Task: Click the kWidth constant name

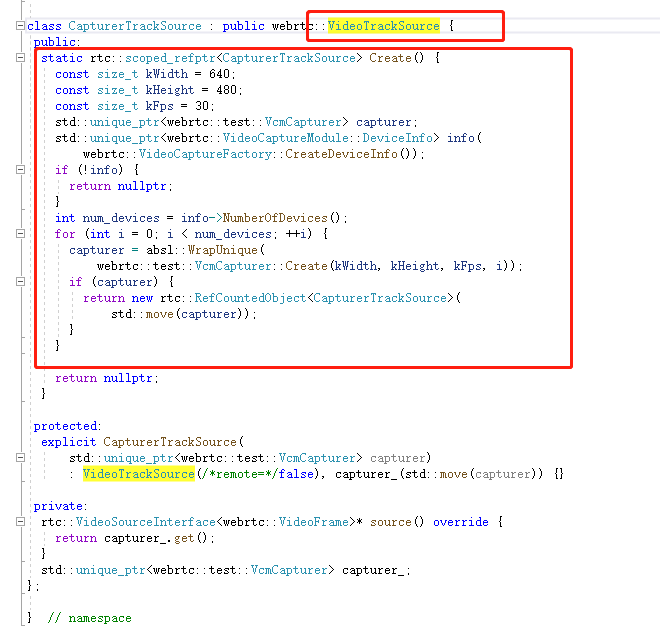Action: pyautogui.click(x=167, y=74)
